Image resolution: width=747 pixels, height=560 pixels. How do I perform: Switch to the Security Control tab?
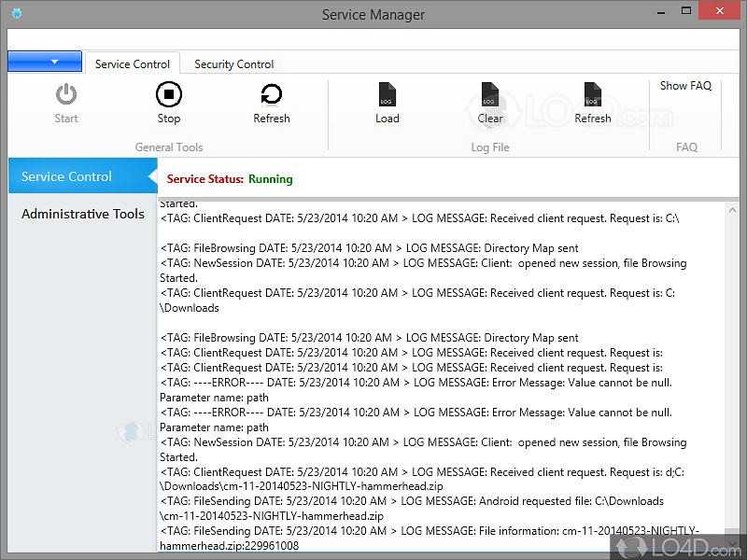click(234, 64)
